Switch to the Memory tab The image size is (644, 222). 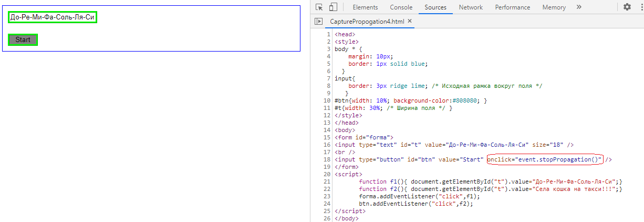coord(554,7)
